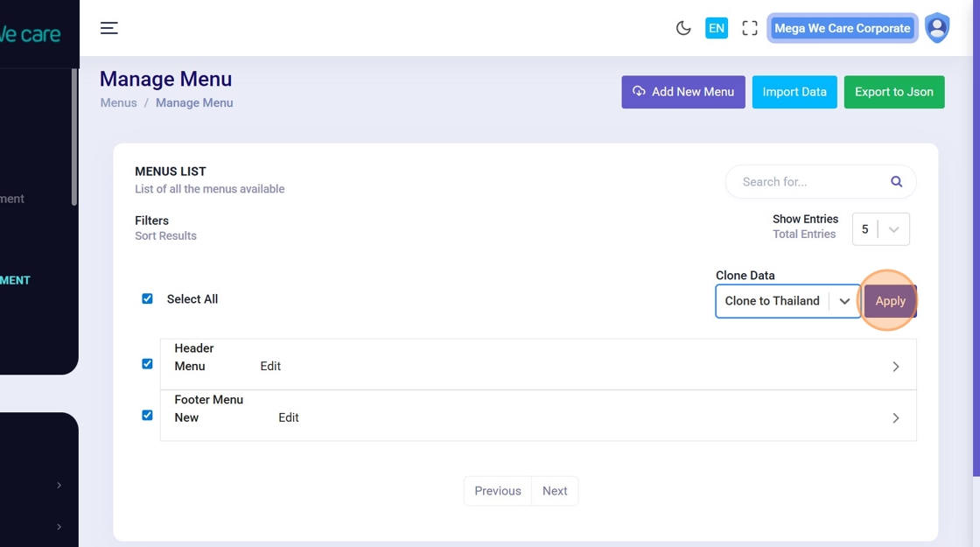Click the Export to Json button

coord(893,92)
